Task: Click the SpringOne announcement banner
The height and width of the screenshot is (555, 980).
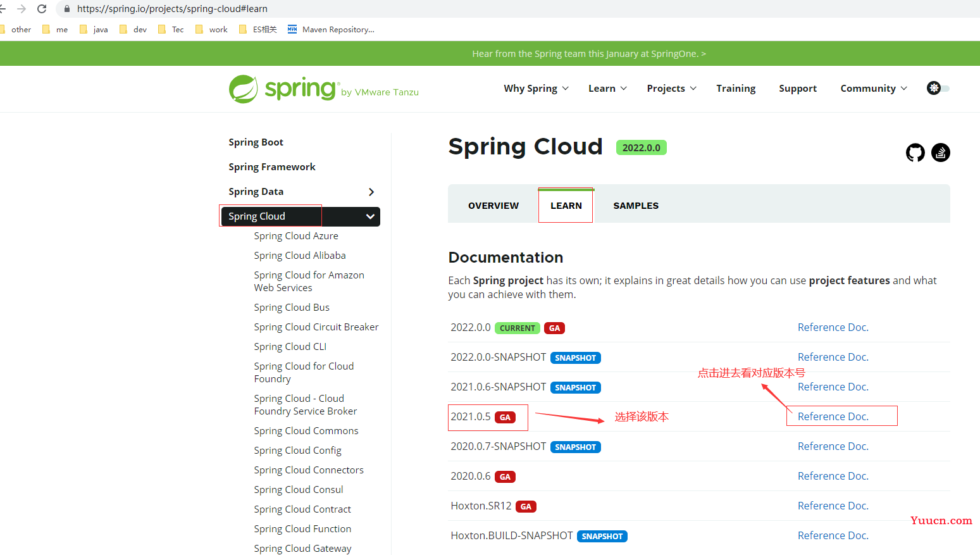Action: point(589,54)
